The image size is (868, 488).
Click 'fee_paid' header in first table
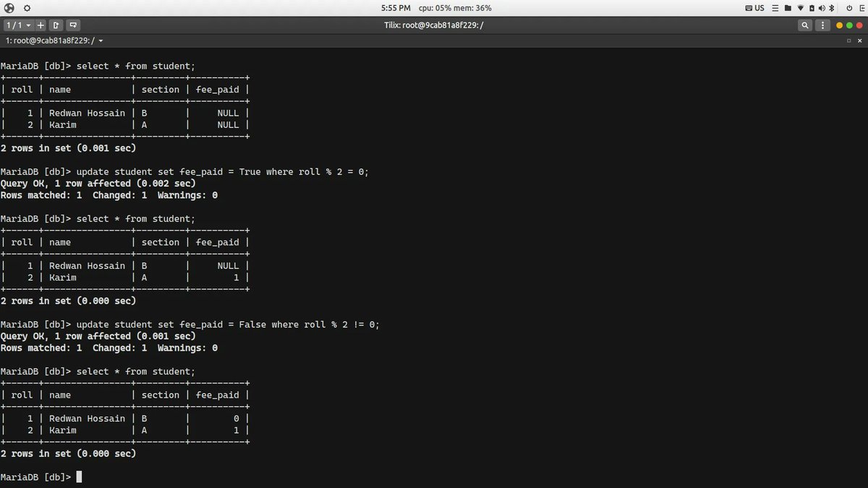point(217,90)
